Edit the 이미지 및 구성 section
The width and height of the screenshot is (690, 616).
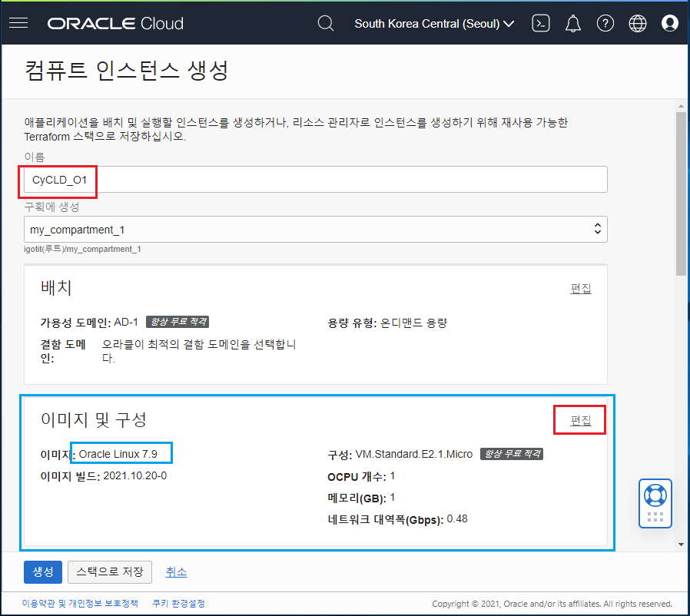coord(580,421)
